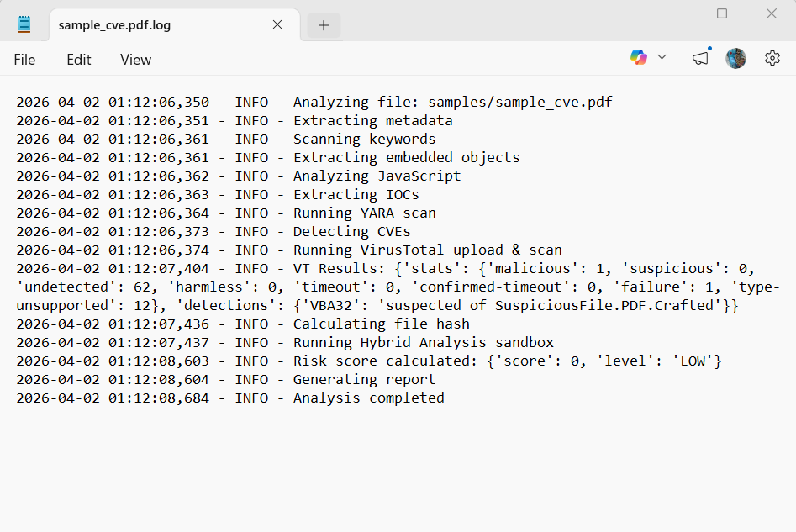Close the Notepad window

(x=771, y=13)
